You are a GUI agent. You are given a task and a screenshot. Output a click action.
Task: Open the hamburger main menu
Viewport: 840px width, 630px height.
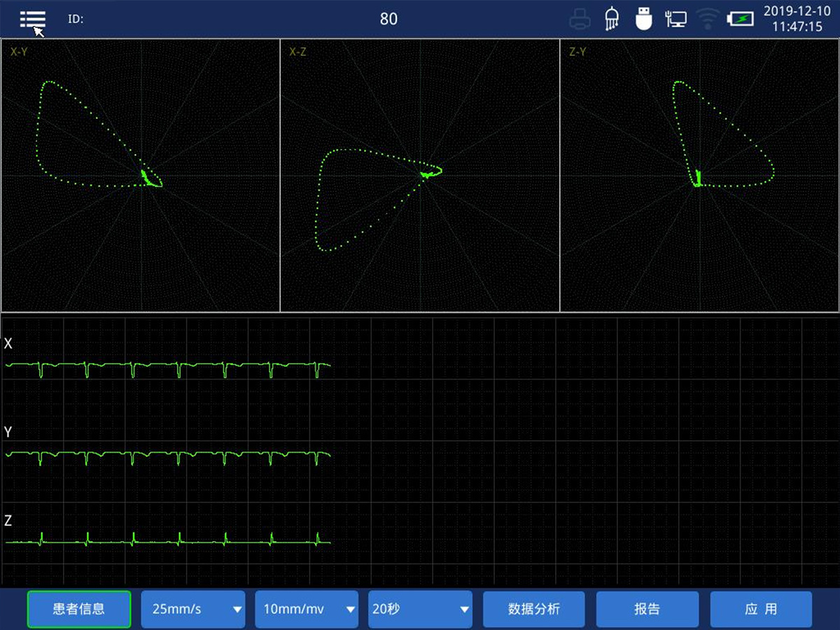32,19
